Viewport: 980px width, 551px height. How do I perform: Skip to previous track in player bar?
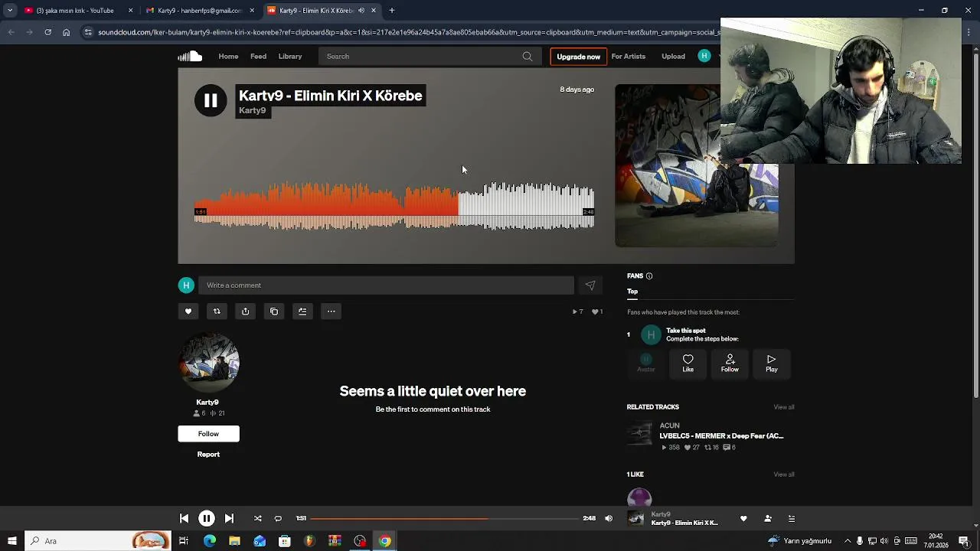point(184,518)
